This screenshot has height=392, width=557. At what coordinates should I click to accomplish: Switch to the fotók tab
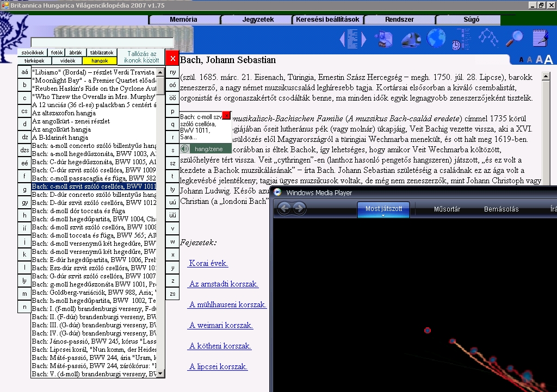click(x=57, y=53)
